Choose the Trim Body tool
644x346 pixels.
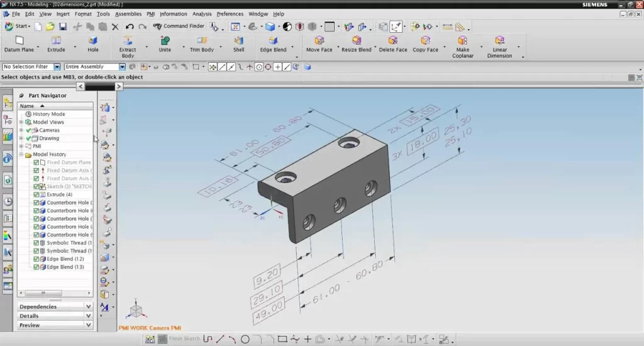pos(202,41)
